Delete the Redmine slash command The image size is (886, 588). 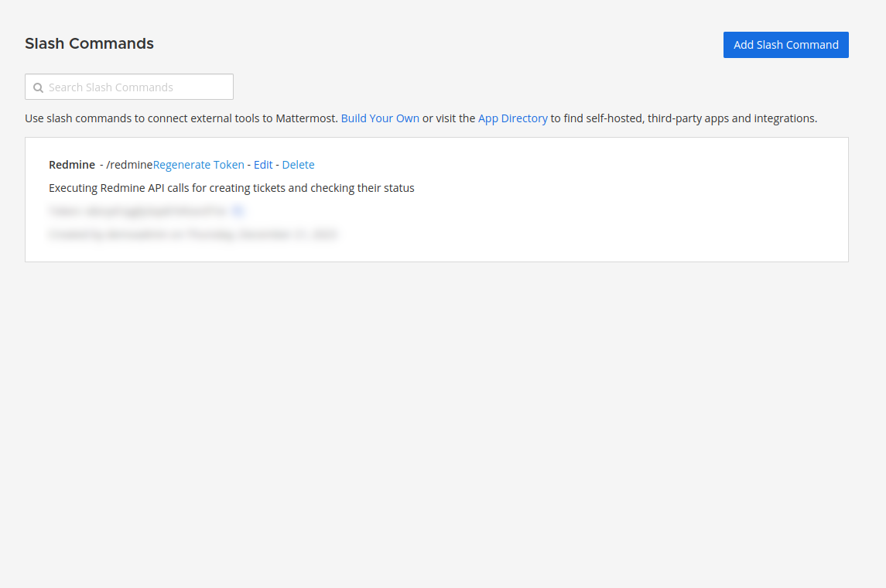point(298,165)
